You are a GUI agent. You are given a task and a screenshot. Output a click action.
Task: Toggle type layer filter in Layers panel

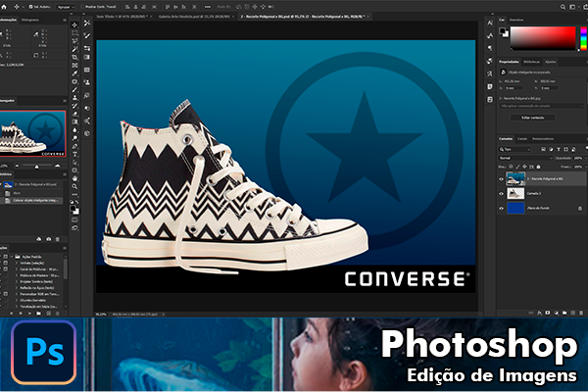559,149
